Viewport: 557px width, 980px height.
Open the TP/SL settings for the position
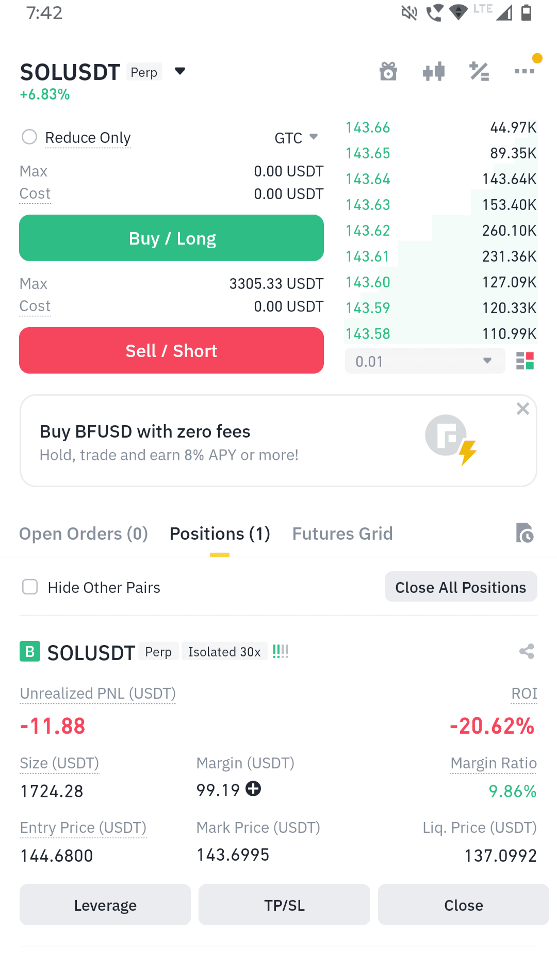(284, 905)
